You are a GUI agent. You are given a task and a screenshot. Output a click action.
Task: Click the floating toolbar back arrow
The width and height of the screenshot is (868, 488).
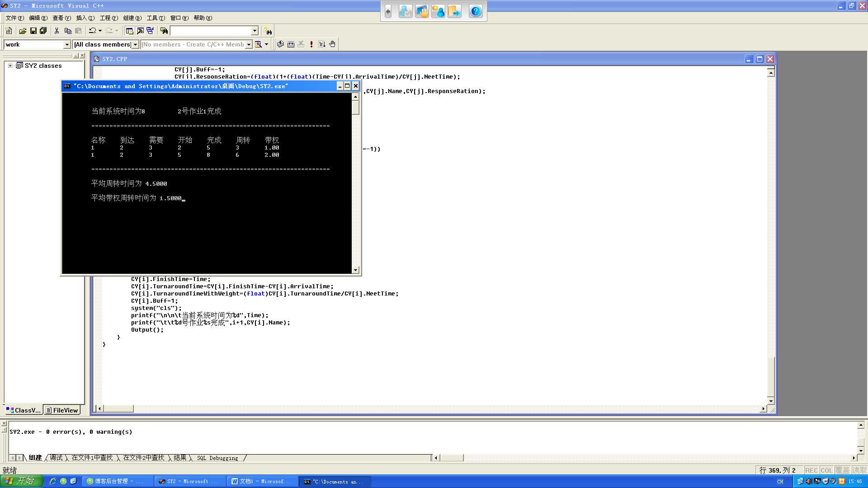pyautogui.click(x=388, y=11)
